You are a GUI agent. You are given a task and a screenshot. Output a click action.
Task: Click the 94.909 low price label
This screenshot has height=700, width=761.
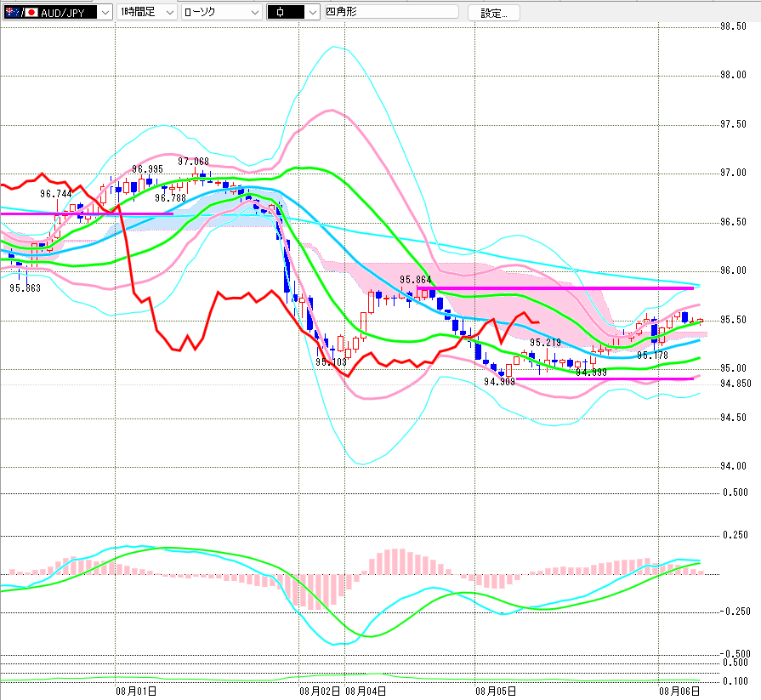point(499,382)
